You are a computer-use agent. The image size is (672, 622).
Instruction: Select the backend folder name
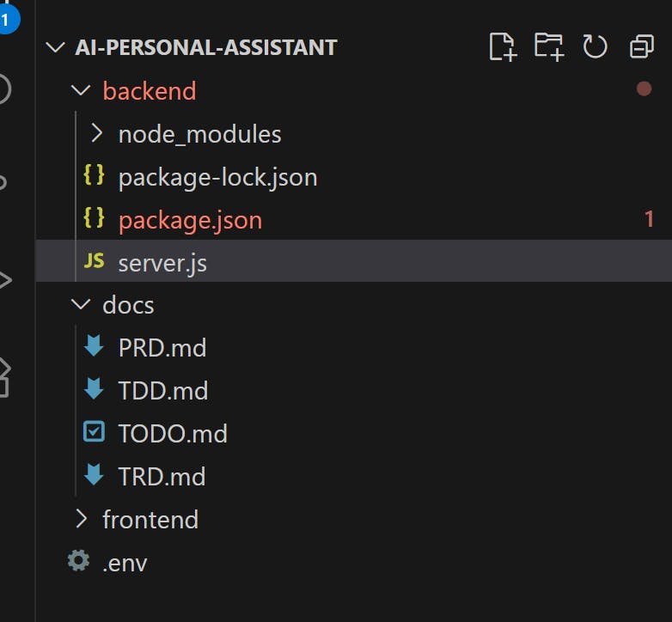150,91
